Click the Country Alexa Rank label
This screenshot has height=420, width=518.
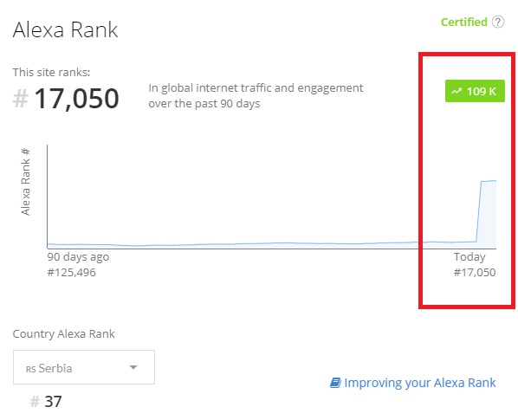point(64,333)
